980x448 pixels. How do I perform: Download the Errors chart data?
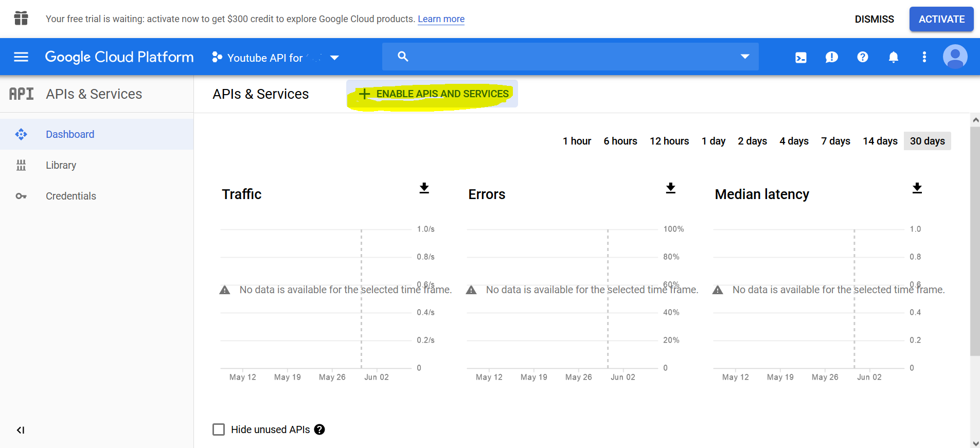tap(670, 188)
